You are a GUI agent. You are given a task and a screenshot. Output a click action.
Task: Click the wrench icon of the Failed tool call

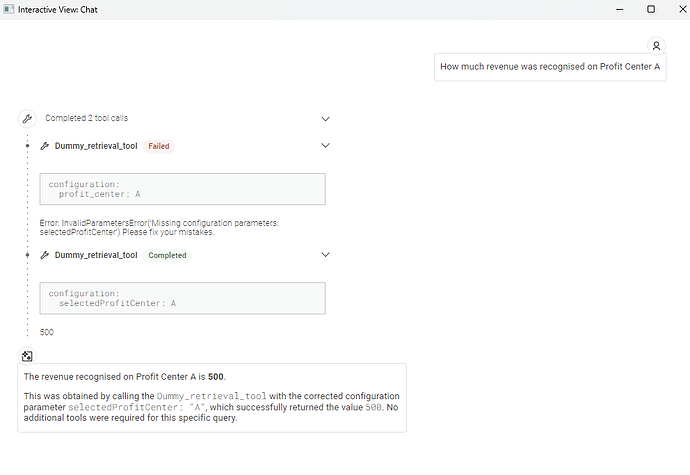point(45,146)
